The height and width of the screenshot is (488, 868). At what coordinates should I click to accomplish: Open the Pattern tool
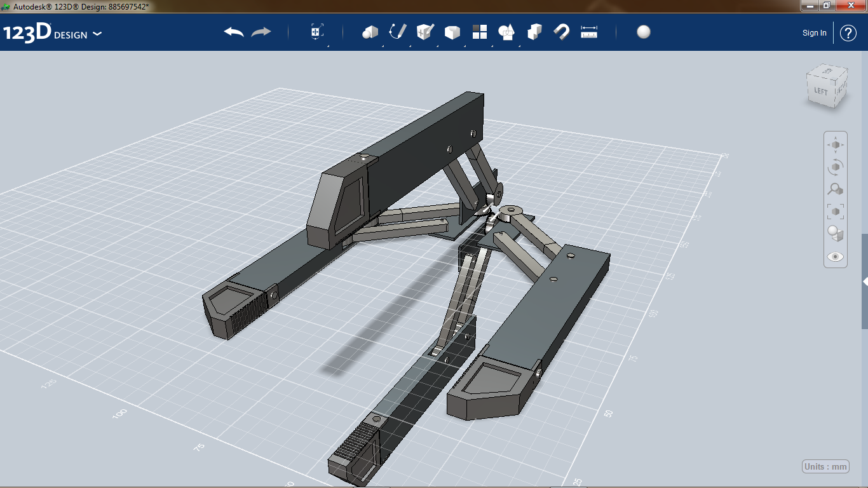pos(480,32)
